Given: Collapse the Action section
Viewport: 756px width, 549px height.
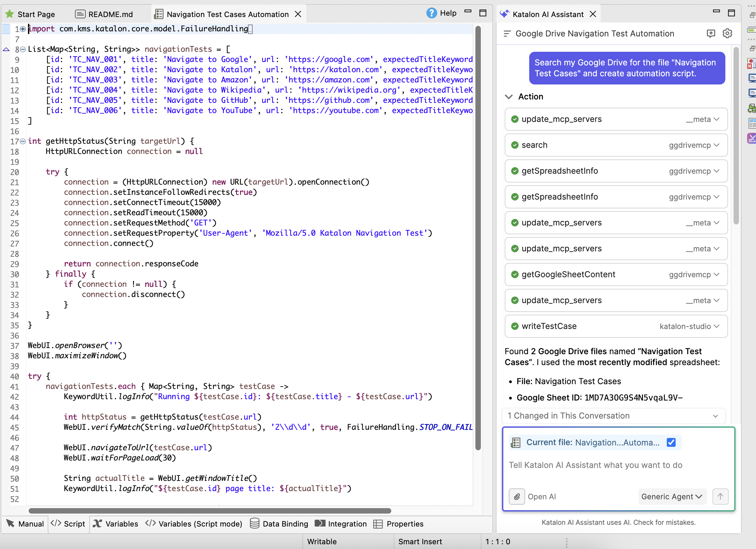Looking at the screenshot, I should click(x=508, y=97).
